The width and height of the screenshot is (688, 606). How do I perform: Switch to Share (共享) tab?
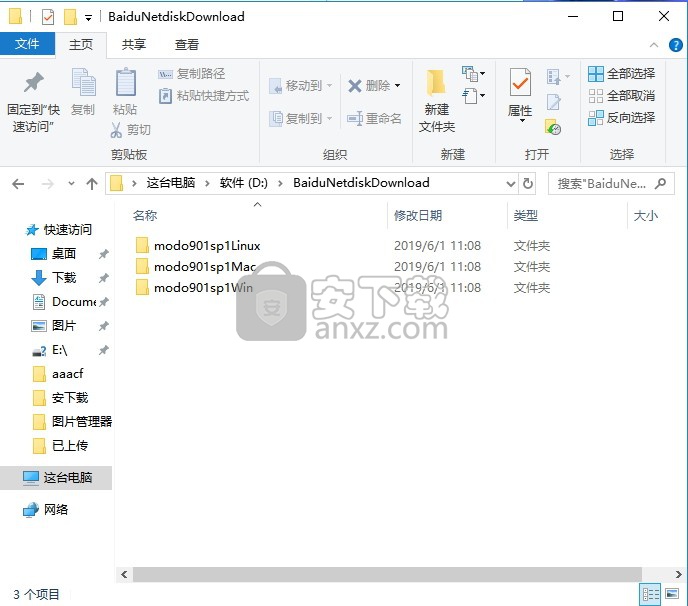(x=134, y=44)
